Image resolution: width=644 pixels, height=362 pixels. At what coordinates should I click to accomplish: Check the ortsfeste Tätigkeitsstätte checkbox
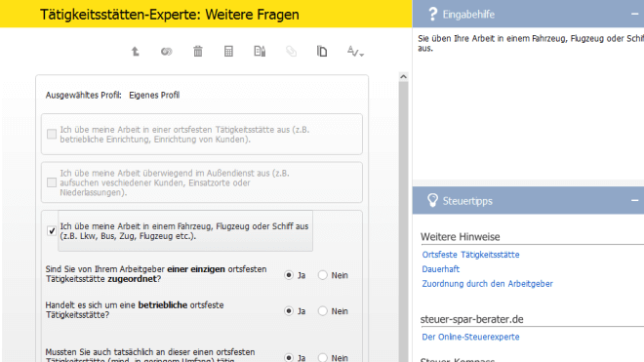(52, 134)
